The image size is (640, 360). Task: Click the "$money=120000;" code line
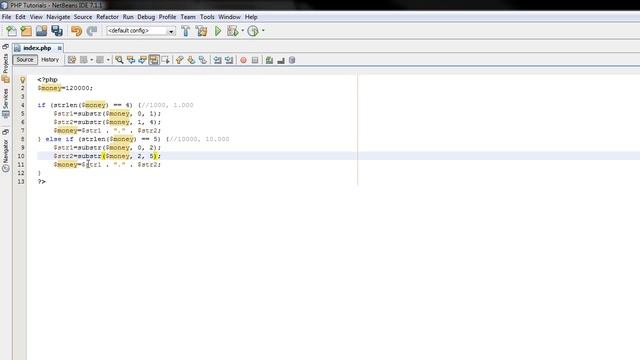[x=65, y=88]
